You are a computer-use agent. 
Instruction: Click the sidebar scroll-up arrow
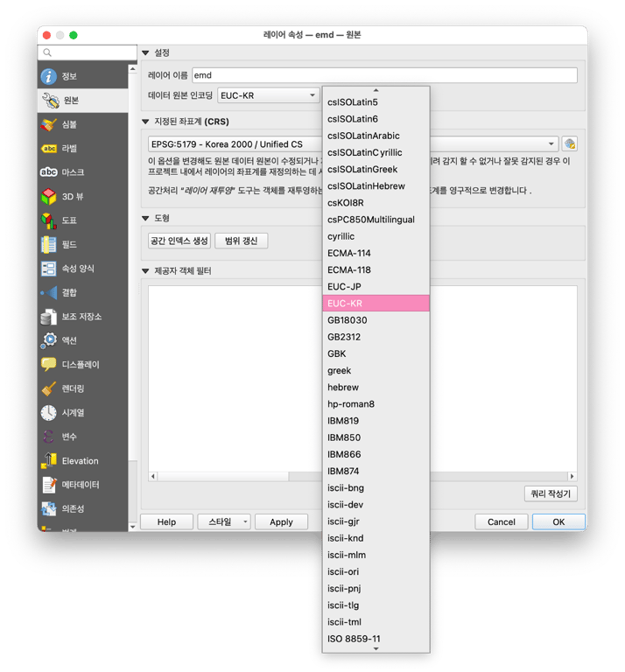point(132,69)
